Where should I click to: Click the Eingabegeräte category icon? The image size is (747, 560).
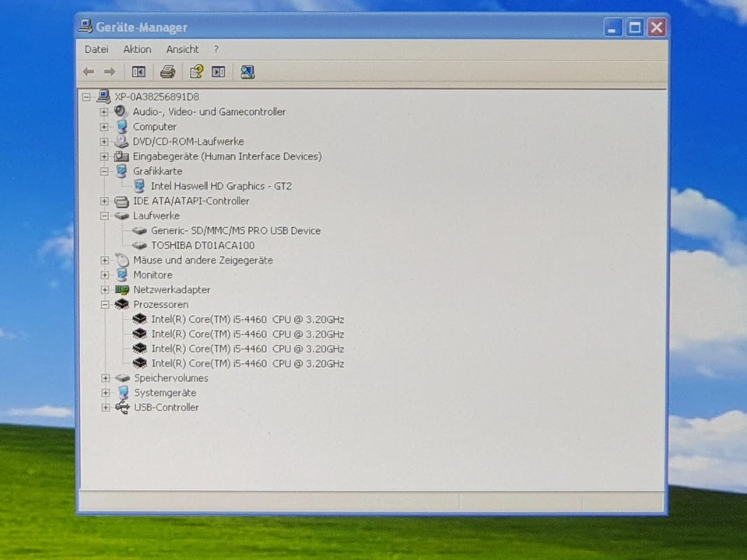tap(121, 156)
